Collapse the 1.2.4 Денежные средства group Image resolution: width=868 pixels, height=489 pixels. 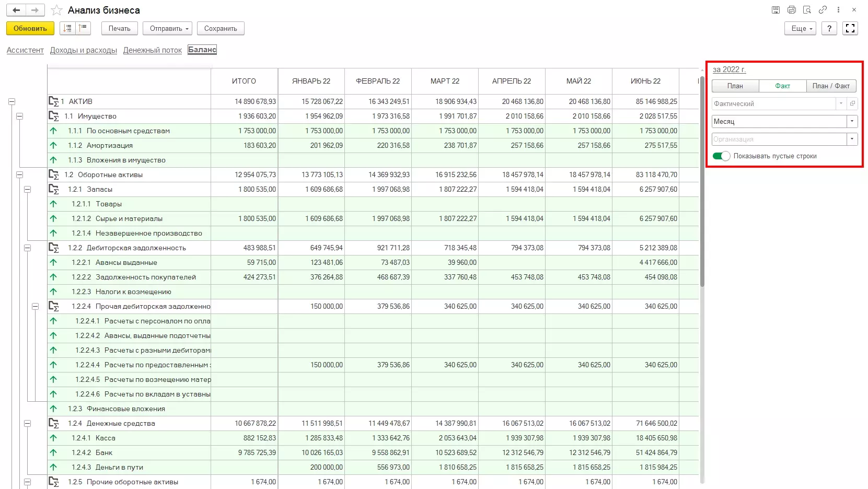(x=27, y=423)
